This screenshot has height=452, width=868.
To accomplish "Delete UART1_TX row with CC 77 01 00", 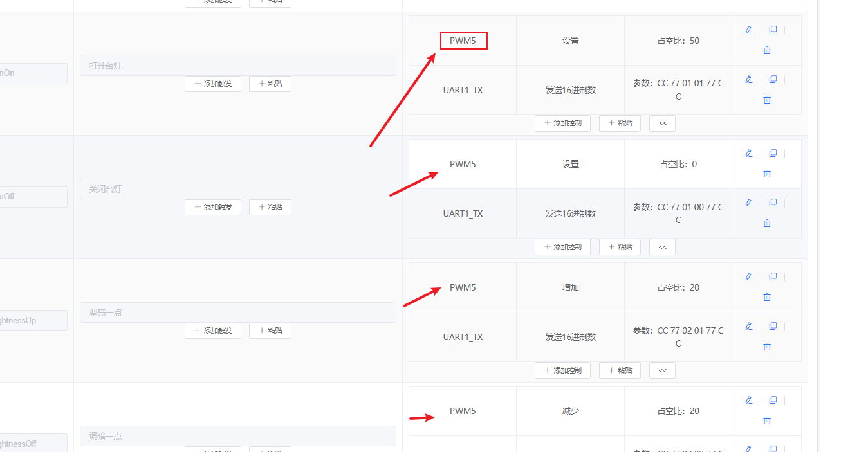I will pos(766,223).
